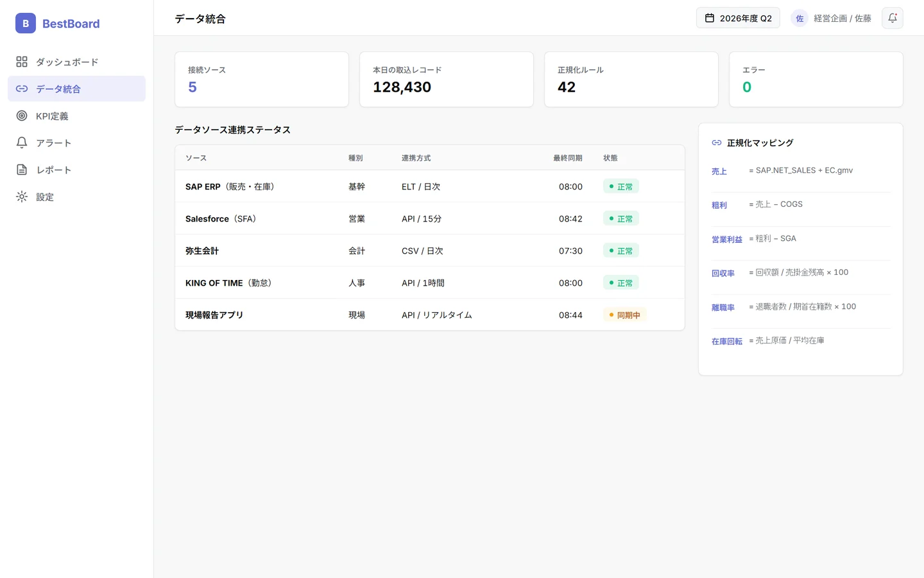The width and height of the screenshot is (924, 578).
Task: Click the 08:44 last sync time
Action: click(x=570, y=315)
